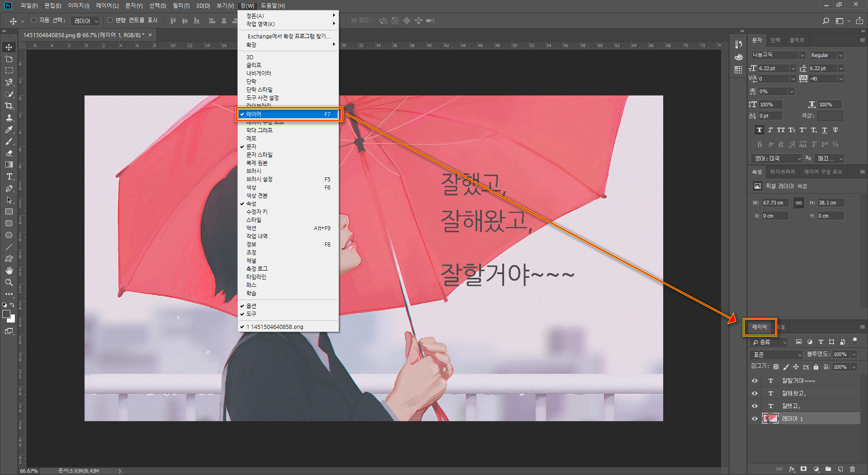Lock all with padlock icon
The height and width of the screenshot is (475, 868).
[x=816, y=367]
